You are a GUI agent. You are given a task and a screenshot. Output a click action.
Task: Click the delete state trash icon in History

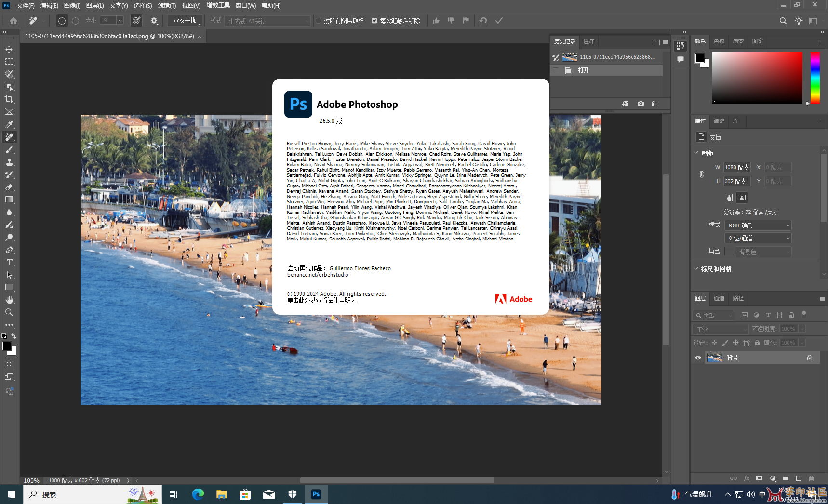pyautogui.click(x=654, y=104)
